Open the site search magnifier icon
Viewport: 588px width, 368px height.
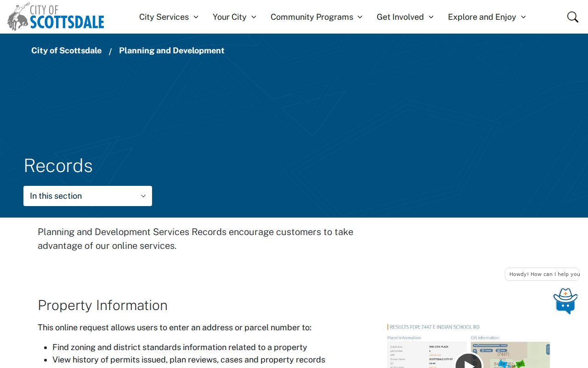(572, 17)
